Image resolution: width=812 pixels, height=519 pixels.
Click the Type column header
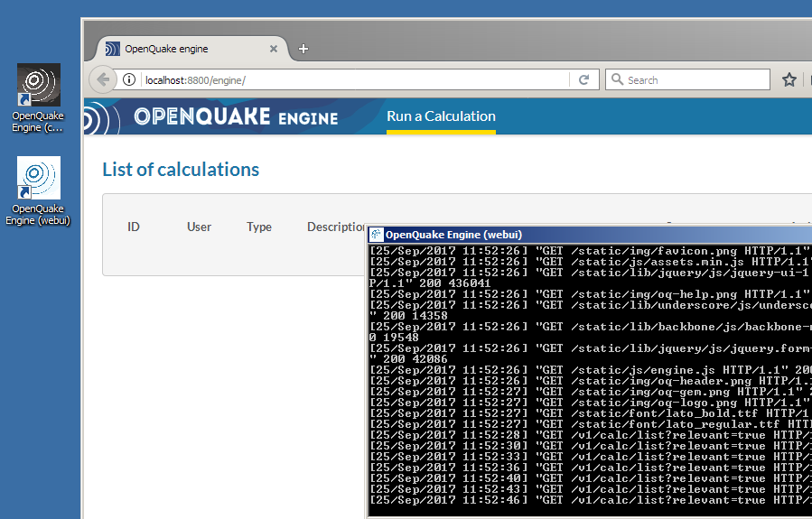click(x=259, y=227)
